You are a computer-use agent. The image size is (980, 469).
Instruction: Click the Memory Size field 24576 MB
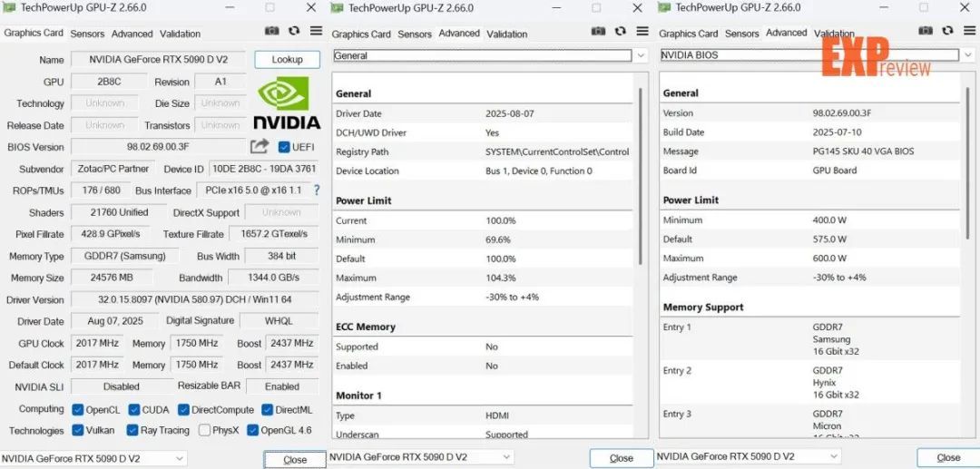[x=110, y=278]
